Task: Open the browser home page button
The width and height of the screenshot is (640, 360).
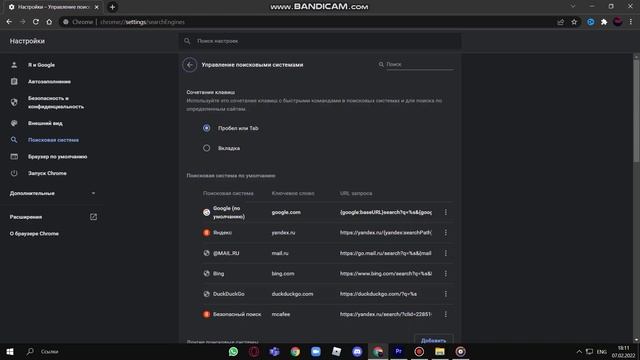Action: click(49, 22)
